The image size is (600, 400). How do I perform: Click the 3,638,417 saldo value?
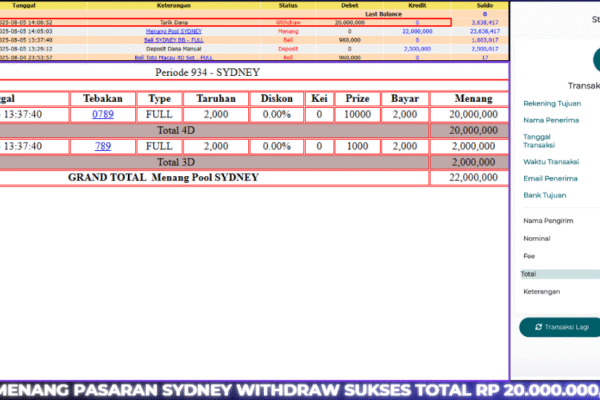tap(485, 23)
